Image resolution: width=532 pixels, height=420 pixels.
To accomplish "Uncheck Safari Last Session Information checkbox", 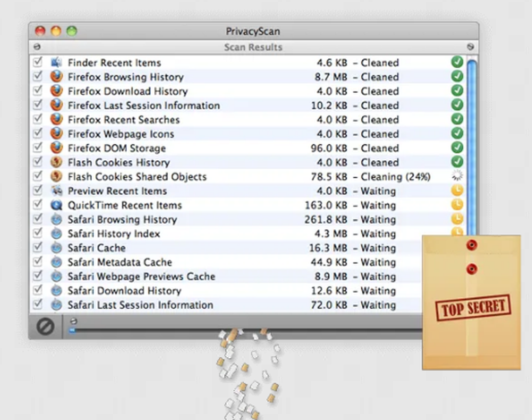I will [38, 304].
